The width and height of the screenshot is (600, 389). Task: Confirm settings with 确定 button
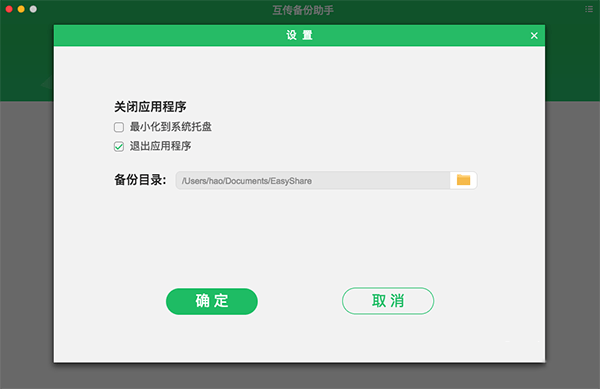212,301
